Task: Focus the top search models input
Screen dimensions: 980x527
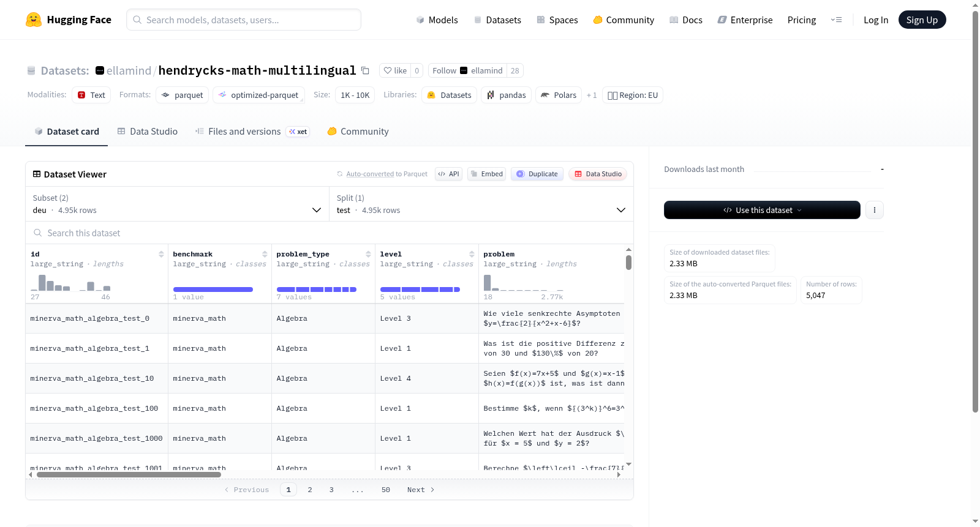Action: click(x=244, y=20)
